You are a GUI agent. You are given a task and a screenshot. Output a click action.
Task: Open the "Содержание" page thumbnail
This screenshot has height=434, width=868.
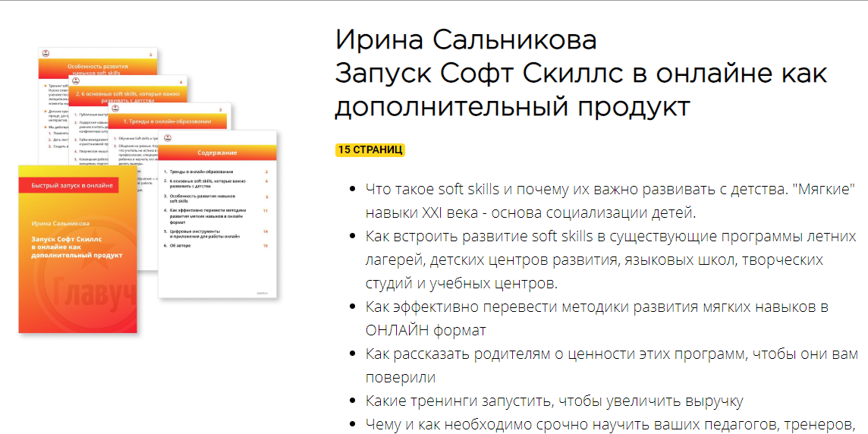[217, 215]
